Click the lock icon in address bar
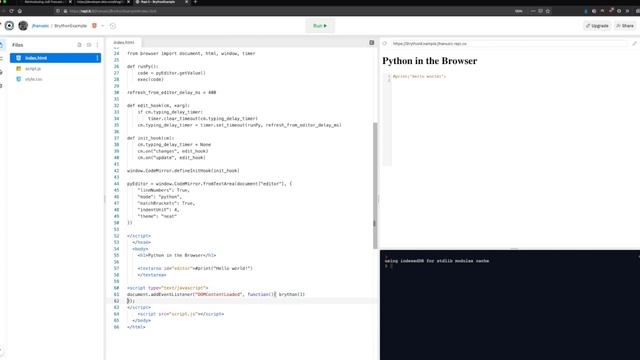The image size is (640, 360). point(65,11)
